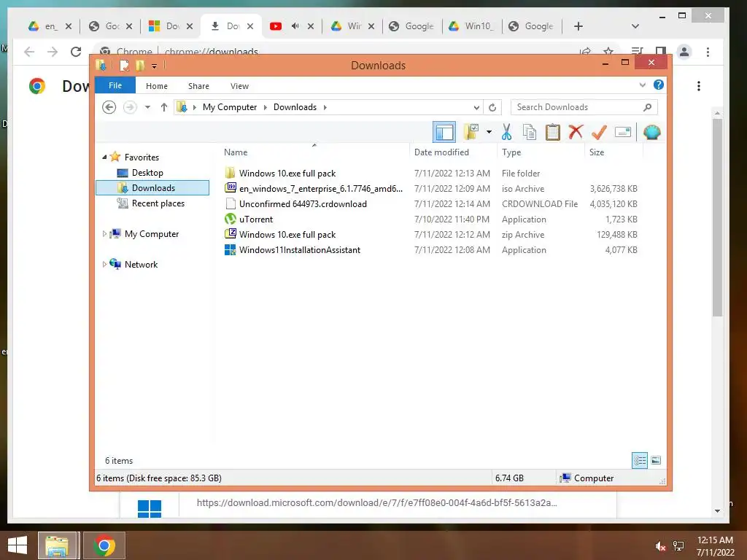Open the Home ribbon tab
Screen dimensions: 747x560
[157, 86]
